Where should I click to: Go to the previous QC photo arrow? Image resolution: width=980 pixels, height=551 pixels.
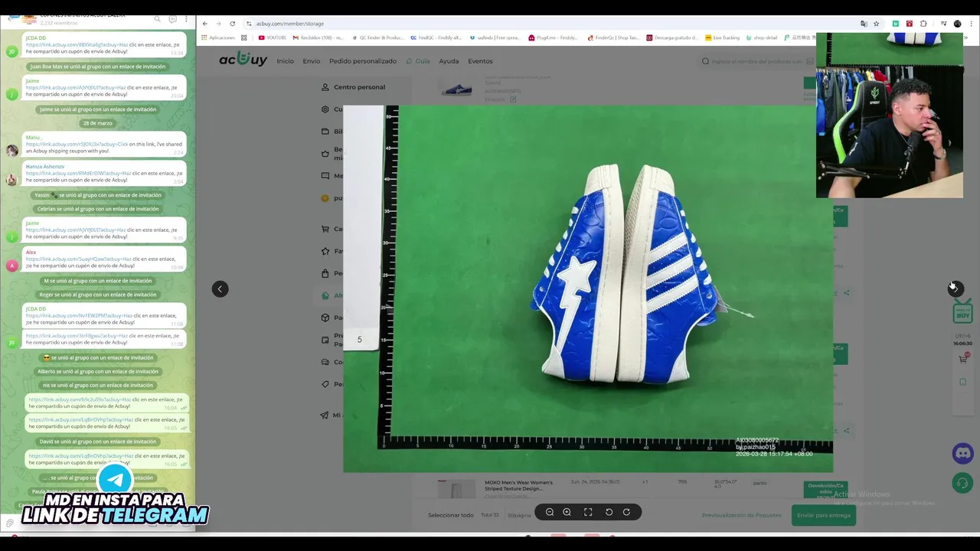pyautogui.click(x=220, y=289)
